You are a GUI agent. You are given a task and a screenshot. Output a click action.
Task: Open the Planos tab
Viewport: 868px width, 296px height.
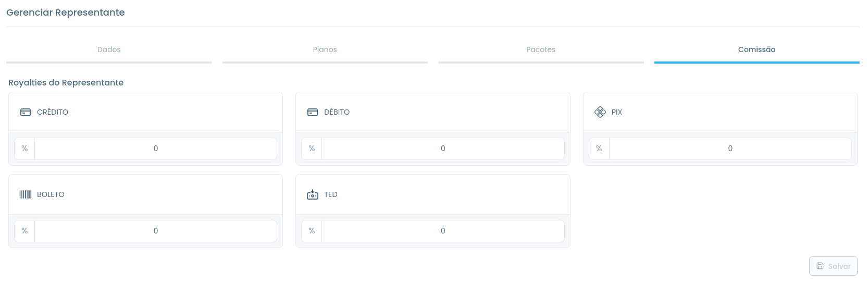(325, 50)
